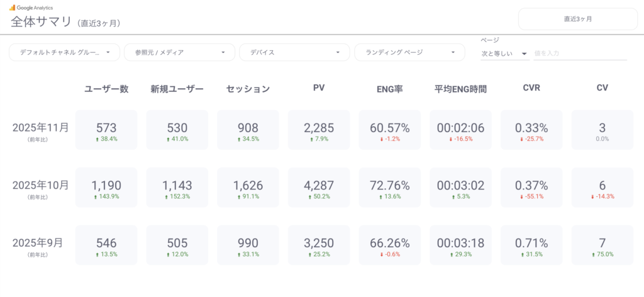The width and height of the screenshot is (644, 297).
Task: Open the 直近3ヶ月 date range selector
Action: (577, 19)
